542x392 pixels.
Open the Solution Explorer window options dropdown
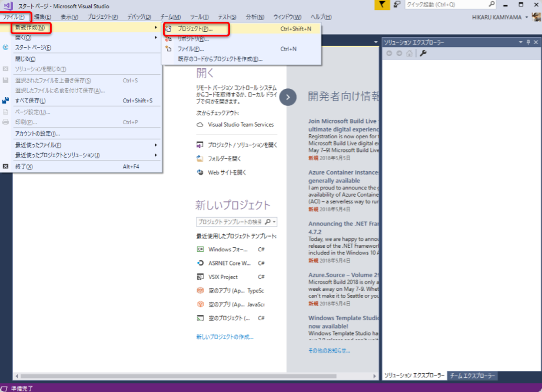[x=521, y=42]
